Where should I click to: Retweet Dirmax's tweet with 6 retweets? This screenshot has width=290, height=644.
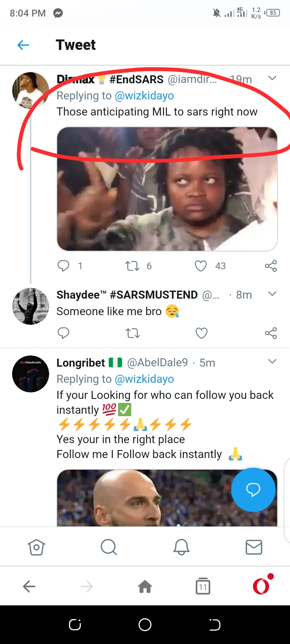tap(133, 266)
